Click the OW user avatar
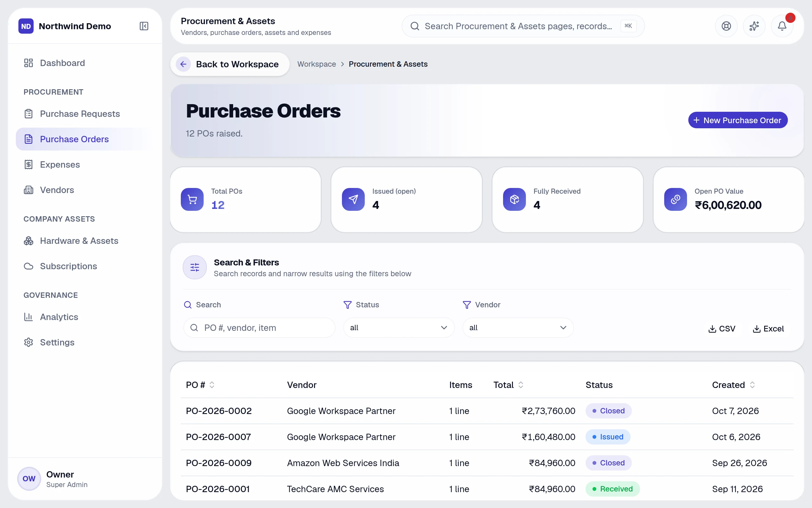The height and width of the screenshot is (508, 812). tap(29, 479)
